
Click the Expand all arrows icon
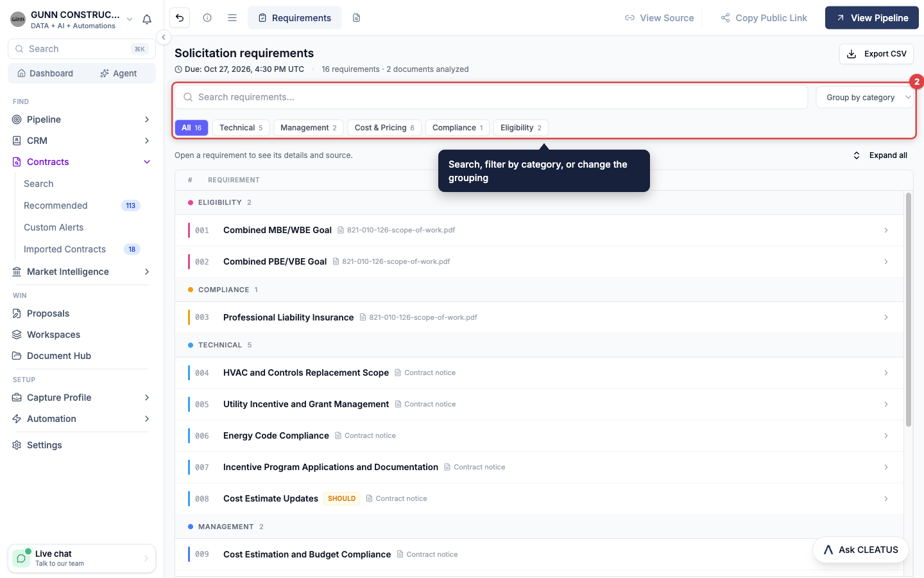coord(857,155)
